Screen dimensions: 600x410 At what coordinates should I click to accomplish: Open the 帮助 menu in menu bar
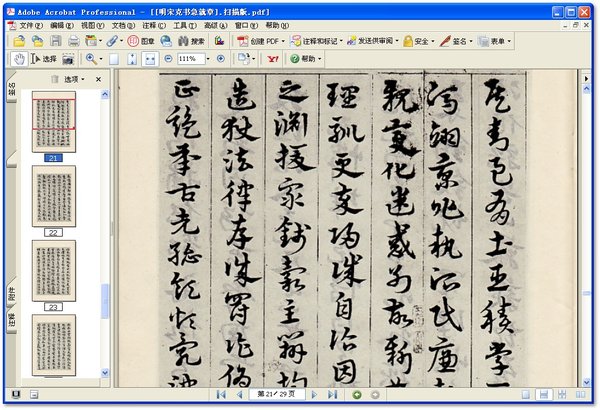coord(277,25)
